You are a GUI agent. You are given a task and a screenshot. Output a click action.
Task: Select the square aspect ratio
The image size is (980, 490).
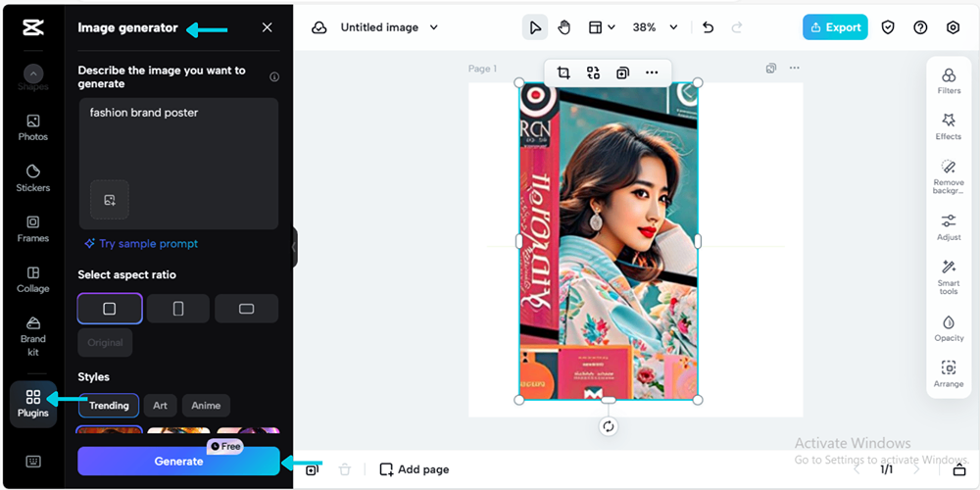[110, 308]
